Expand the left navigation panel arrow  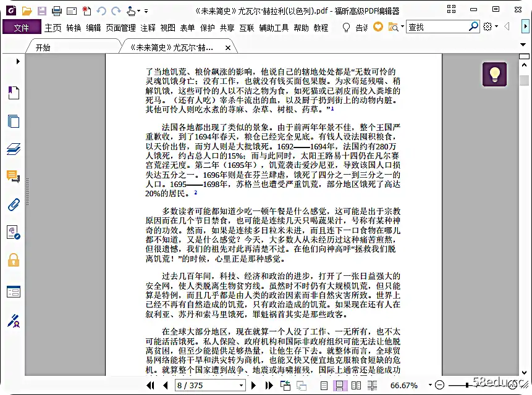tap(18, 61)
